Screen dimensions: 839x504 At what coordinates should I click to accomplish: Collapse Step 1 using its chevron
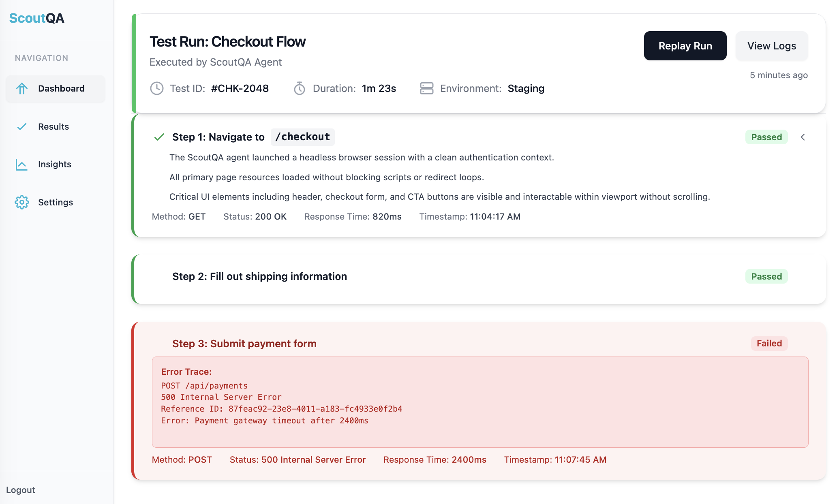(803, 137)
